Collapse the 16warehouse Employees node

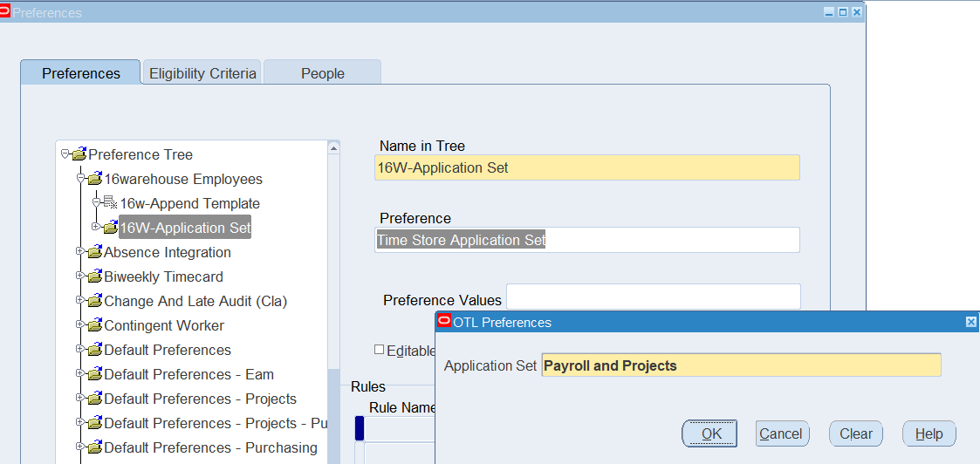80,179
